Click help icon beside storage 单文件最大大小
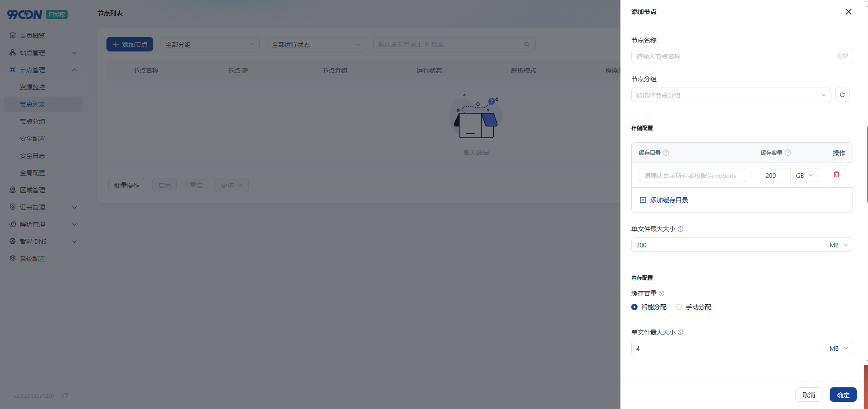 [x=680, y=229]
